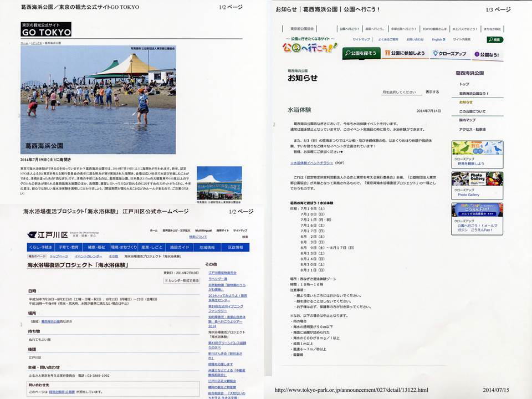Image resolution: width=532 pixels, height=399 pixels.
Task: Click the green search button with magnifier
Action: click(x=495, y=40)
